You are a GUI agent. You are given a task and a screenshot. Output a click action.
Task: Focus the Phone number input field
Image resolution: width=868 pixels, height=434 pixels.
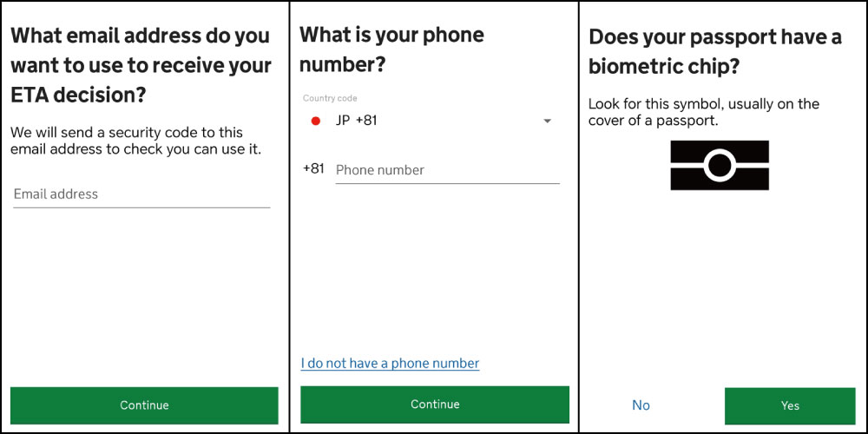coord(447,170)
